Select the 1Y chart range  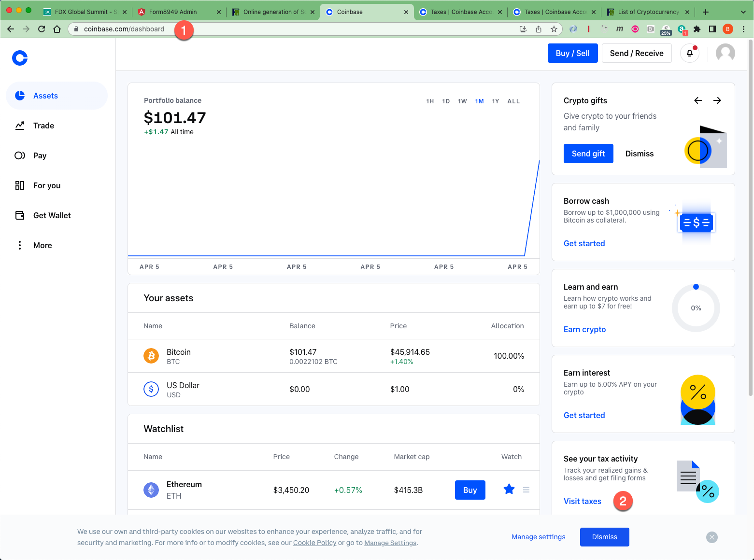pyautogui.click(x=495, y=101)
